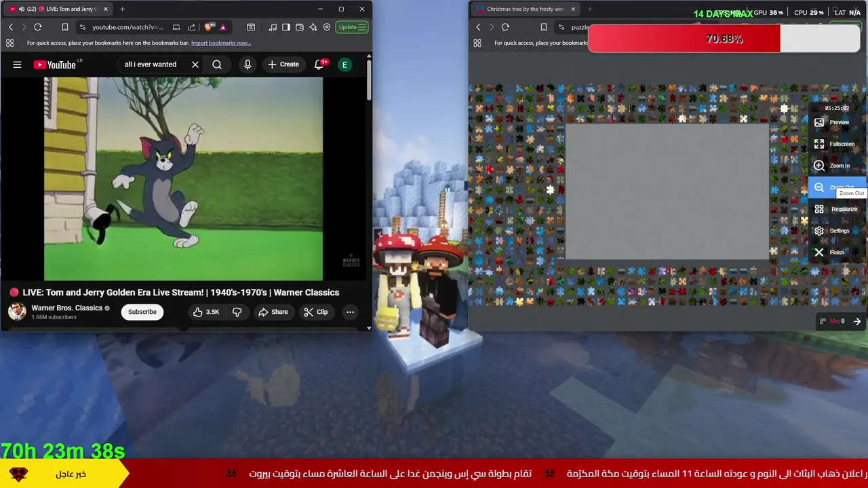Viewport: 868px width, 488px height.
Task: Open the tab search icon in toolbar
Action: (x=251, y=27)
